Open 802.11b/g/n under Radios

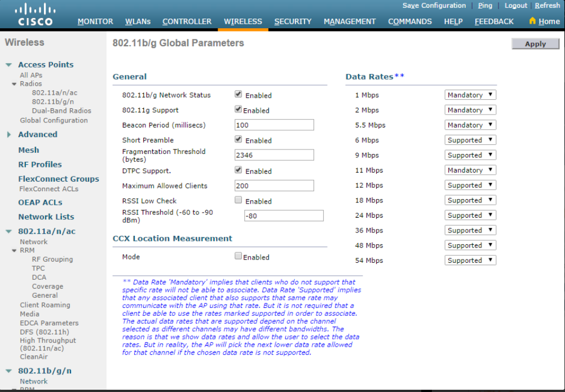point(52,102)
